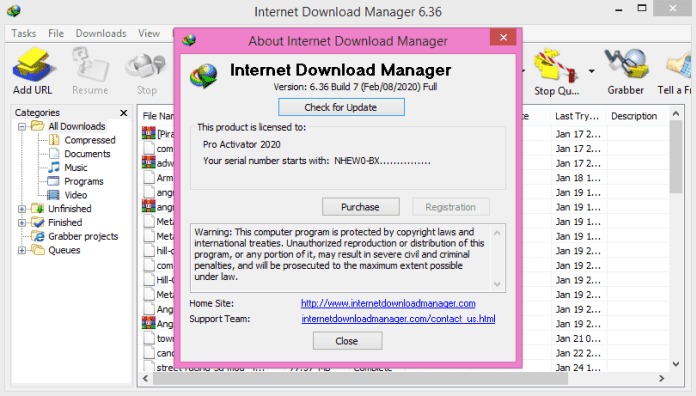Image resolution: width=696 pixels, height=396 pixels.
Task: Select the "adw" archive file row icon
Action: pyautogui.click(x=148, y=162)
